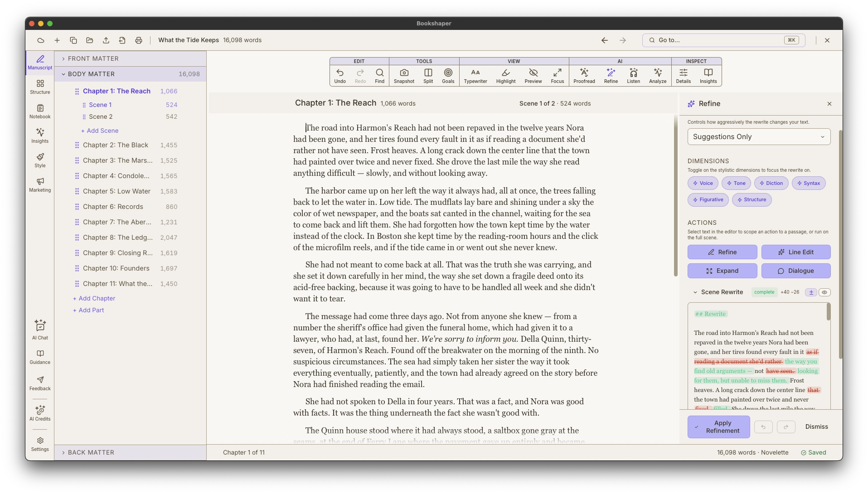This screenshot has height=494, width=868.
Task: Send Feedback via the paper-plane icon
Action: [40, 383]
